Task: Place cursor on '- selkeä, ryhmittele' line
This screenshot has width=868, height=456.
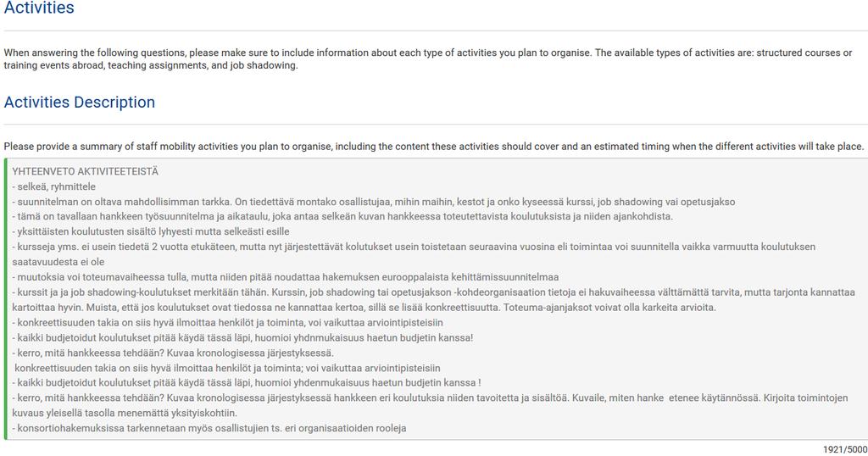Action: 53,186
